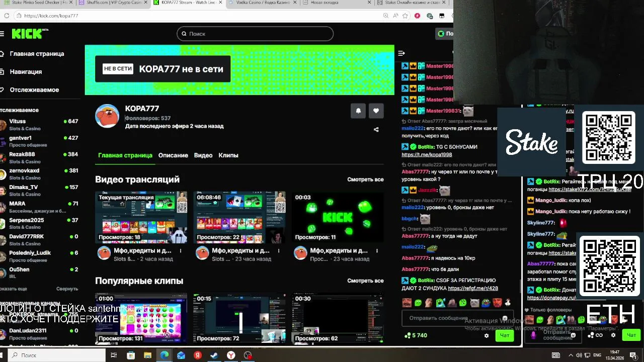
Task: Switch to Vodka Casino browser tab
Action: pos(263,3)
